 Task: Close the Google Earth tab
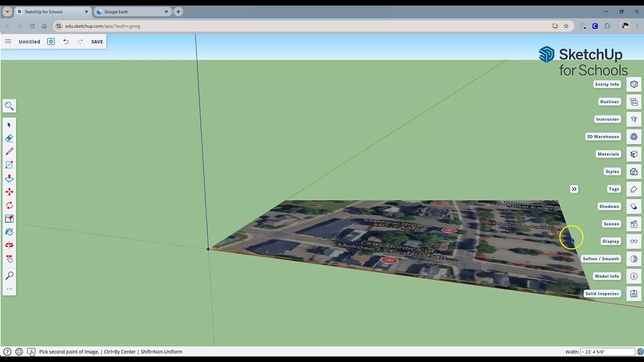click(x=166, y=12)
